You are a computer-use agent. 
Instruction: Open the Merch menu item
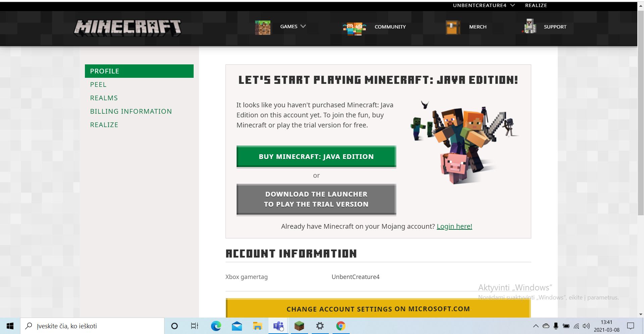pos(478,27)
